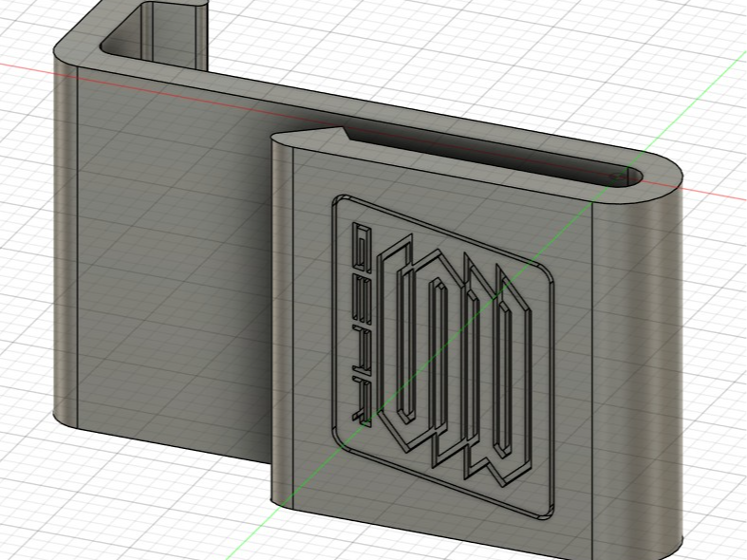Select the hook pocket at the top-left corner
Image resolution: width=747 pixels, height=560 pixels.
click(x=154, y=34)
